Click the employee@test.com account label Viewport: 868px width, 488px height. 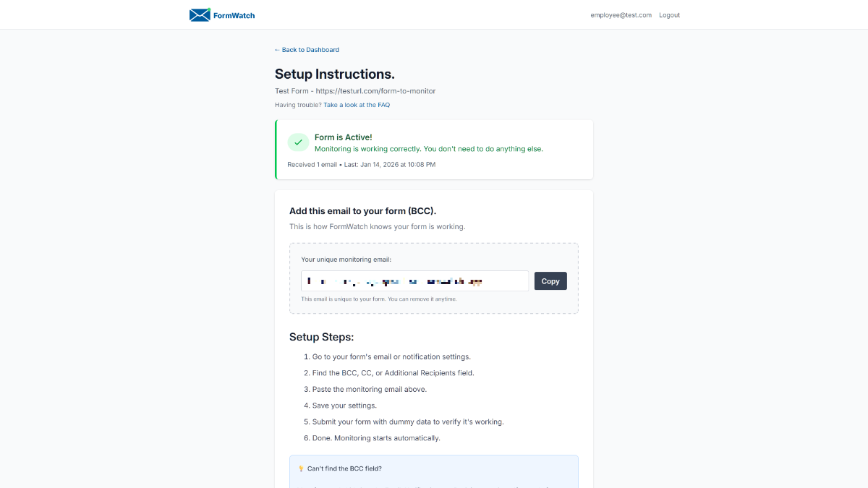click(x=621, y=15)
